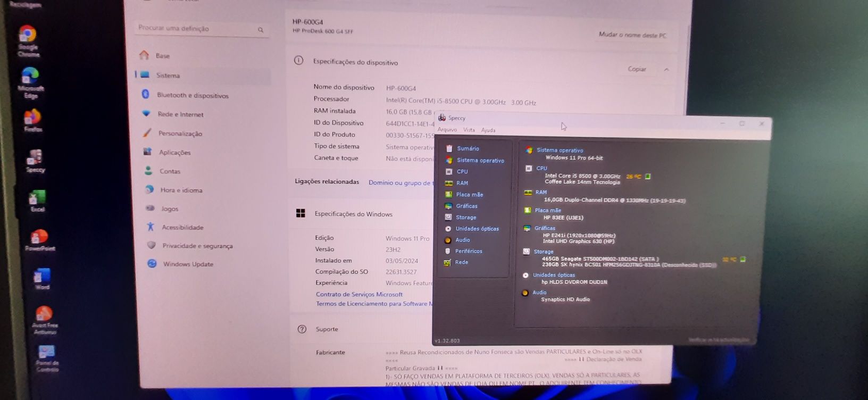
Task: Select Placa mãe in Speccy sidebar
Action: point(470,195)
